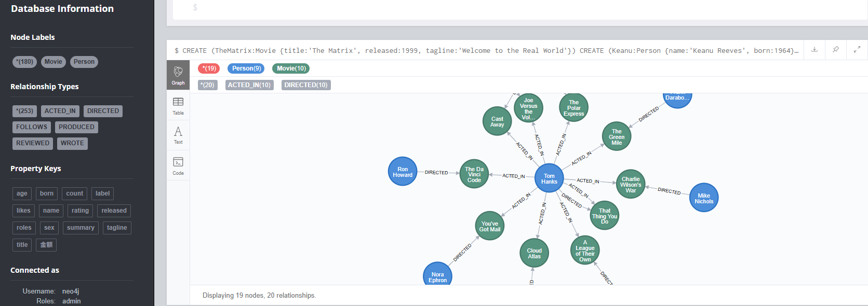Select the DIRECTED relationship type in sidebar
This screenshot has height=306, width=868.
(103, 111)
